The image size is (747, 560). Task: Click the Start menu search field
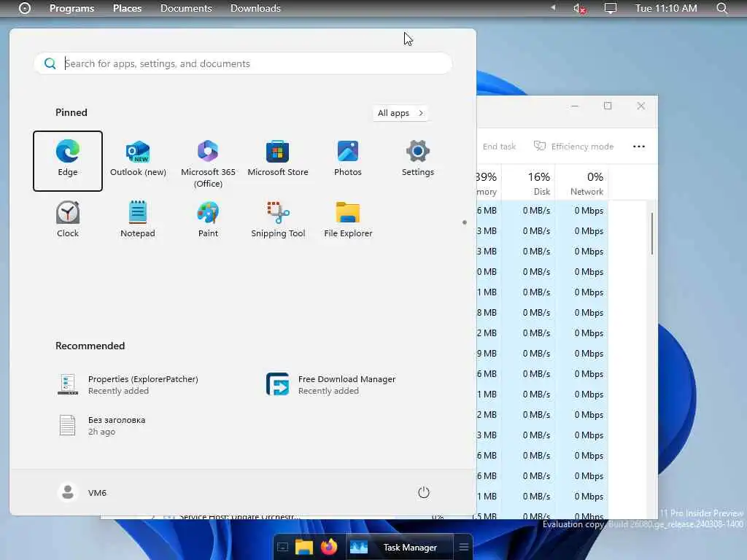click(243, 63)
